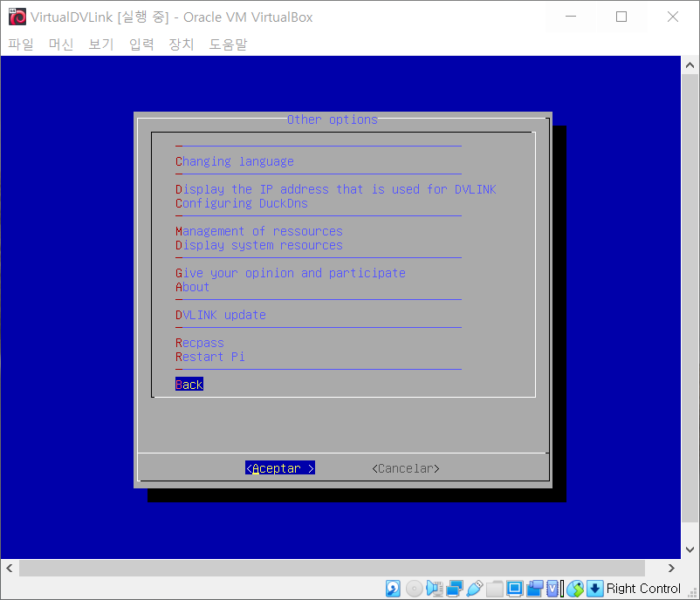Viewport: 700px width, 600px height.
Task: Click the network adapters status icon
Action: point(455,589)
